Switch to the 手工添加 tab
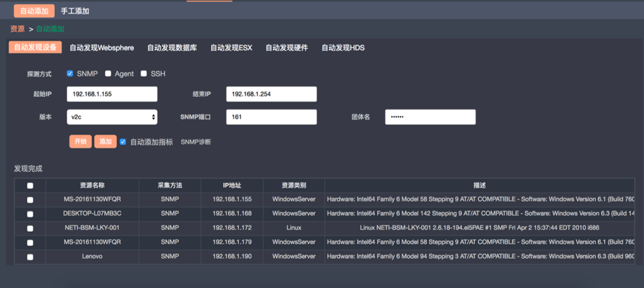644x288 pixels. point(74,11)
